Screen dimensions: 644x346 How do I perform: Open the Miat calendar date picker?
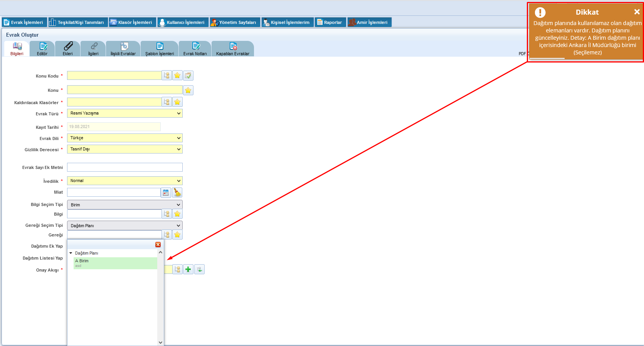[x=166, y=192]
